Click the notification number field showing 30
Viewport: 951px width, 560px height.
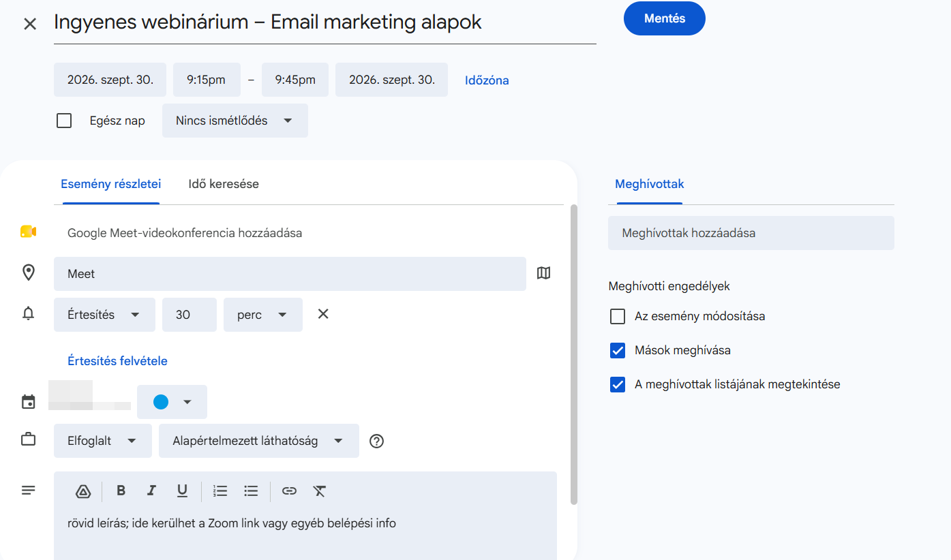190,315
